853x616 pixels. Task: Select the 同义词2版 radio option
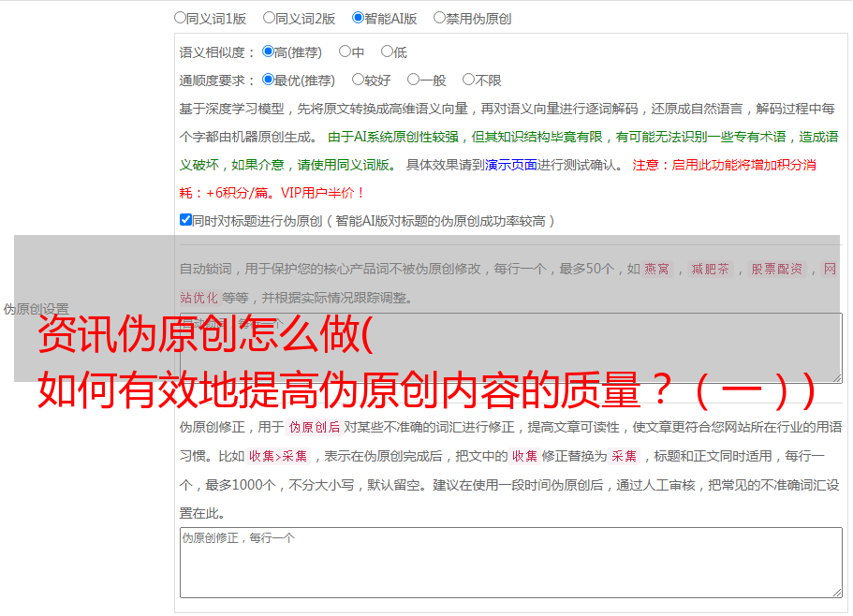click(269, 18)
